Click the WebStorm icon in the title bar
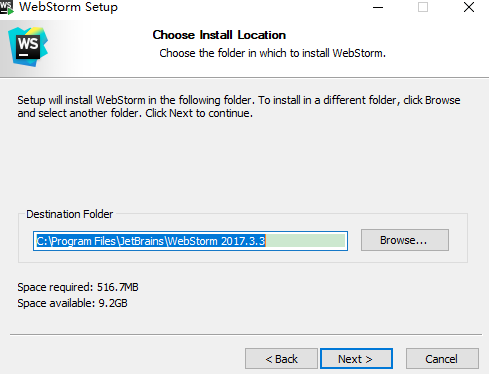Viewport: 489px width, 374px height. (7, 7)
